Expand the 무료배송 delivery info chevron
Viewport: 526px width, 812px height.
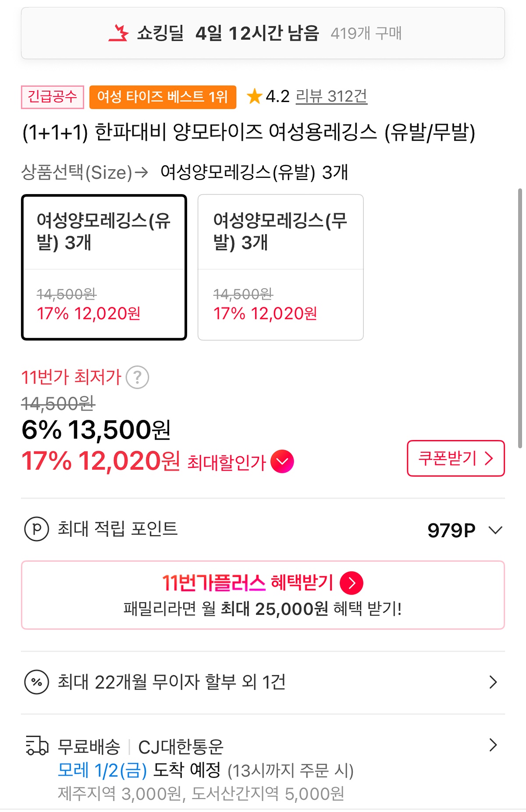[x=493, y=745]
